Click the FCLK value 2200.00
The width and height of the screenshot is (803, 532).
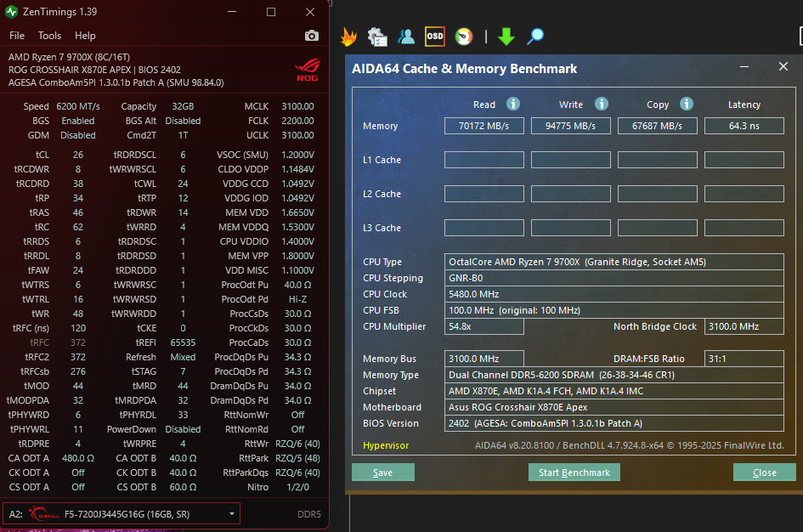coord(297,121)
